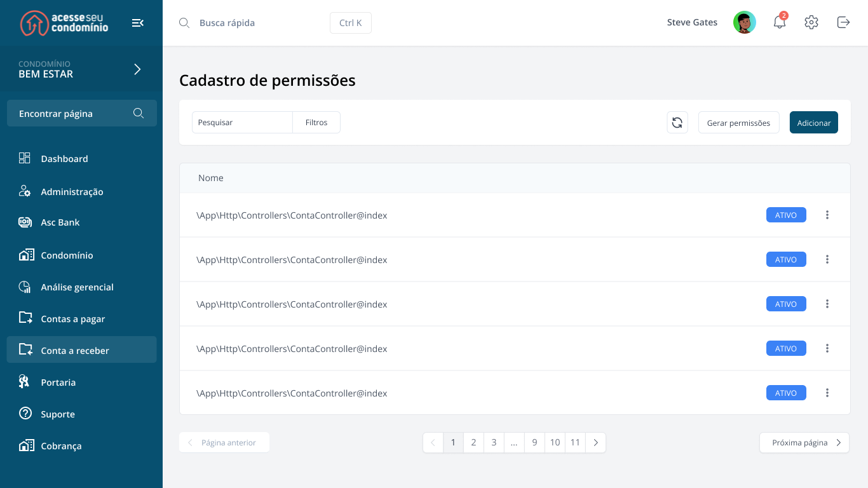The image size is (868, 488).
Task: Click the Adicionar button
Action: tap(814, 123)
